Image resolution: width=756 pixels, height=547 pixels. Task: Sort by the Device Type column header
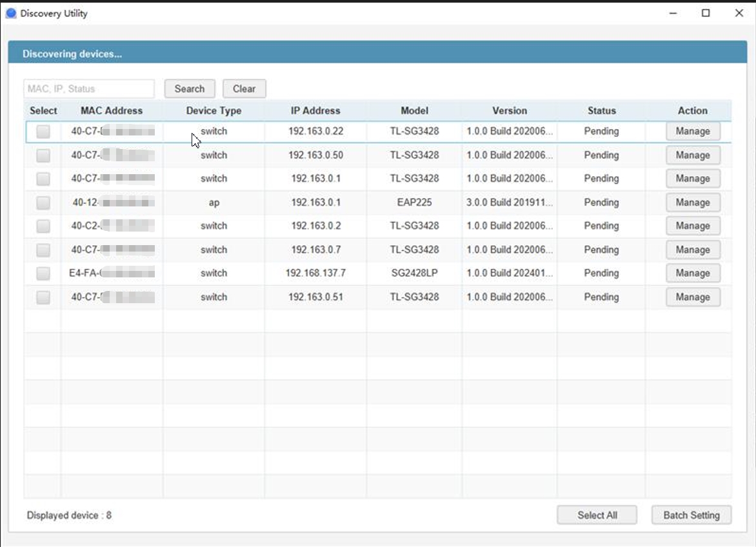[x=214, y=111]
